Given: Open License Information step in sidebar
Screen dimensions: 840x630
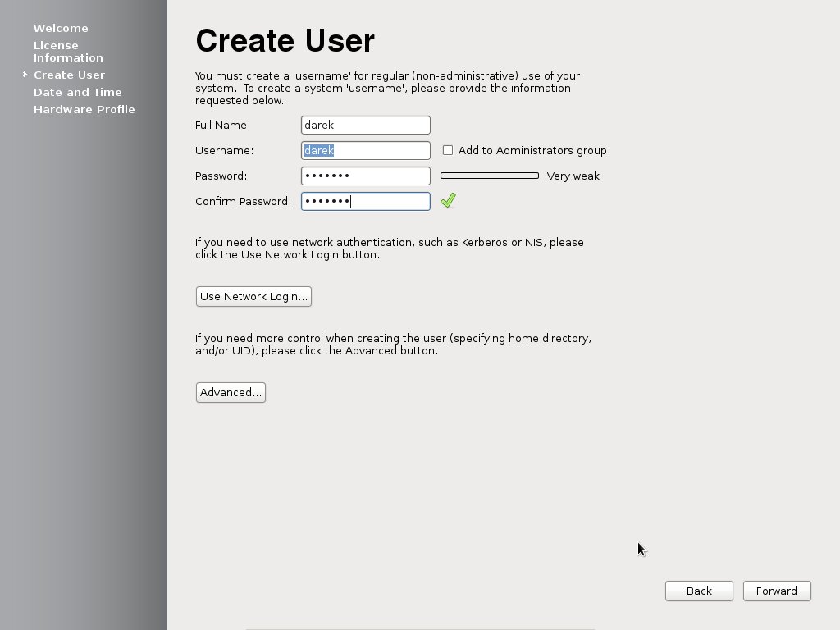Looking at the screenshot, I should tap(68, 52).
